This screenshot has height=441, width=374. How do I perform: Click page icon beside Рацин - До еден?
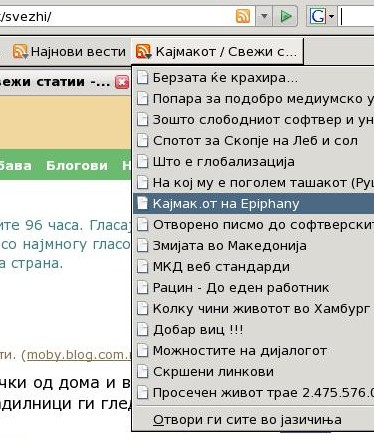142,288
